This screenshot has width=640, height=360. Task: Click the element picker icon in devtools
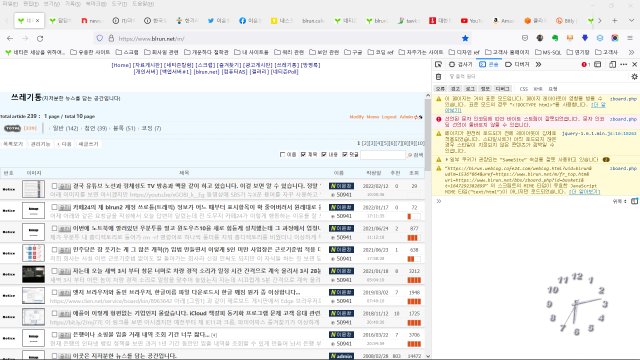click(x=438, y=64)
